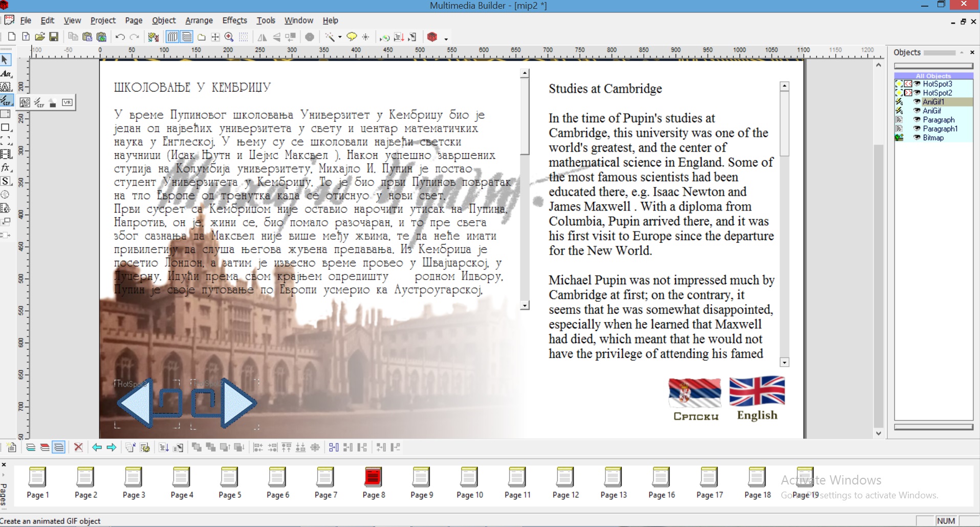980x527 pixels.
Task: Click the down arrow of the English text scrollbar
Action: [785, 363]
